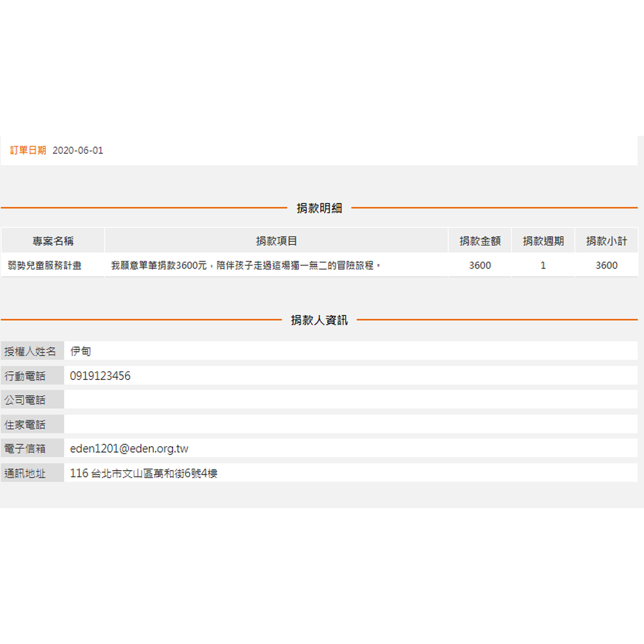The width and height of the screenshot is (644, 644).
Task: Click the order date 2020-06-01
Action: [x=77, y=151]
